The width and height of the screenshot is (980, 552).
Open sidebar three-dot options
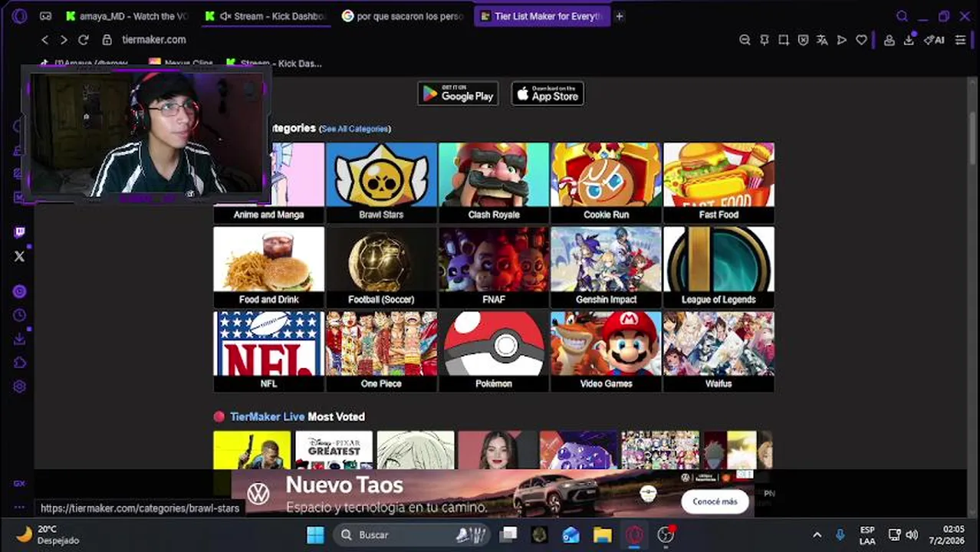pos(19,507)
